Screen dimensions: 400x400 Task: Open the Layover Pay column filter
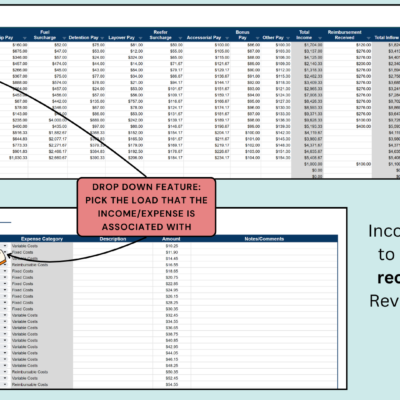[x=140, y=38]
